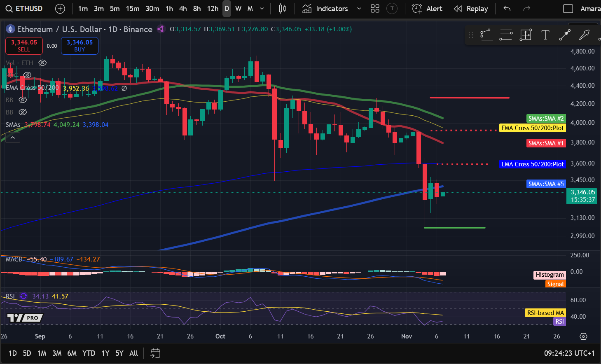
Task: Open the chart layout grid icon
Action: (x=375, y=8)
